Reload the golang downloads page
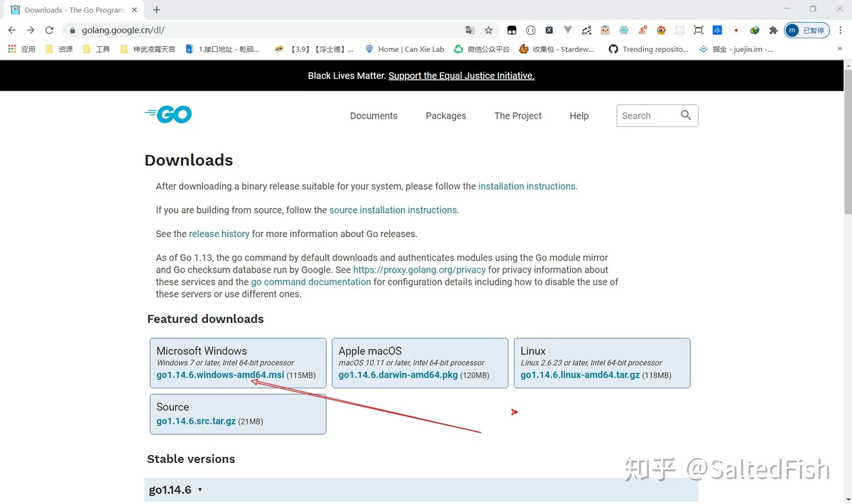This screenshot has width=852, height=504. coord(49,31)
